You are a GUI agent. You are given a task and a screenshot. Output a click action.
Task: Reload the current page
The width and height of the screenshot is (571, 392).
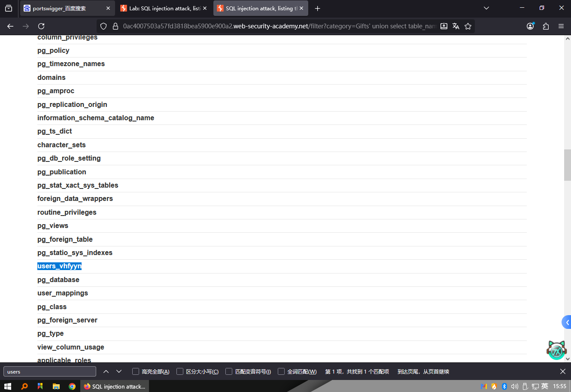tap(41, 26)
